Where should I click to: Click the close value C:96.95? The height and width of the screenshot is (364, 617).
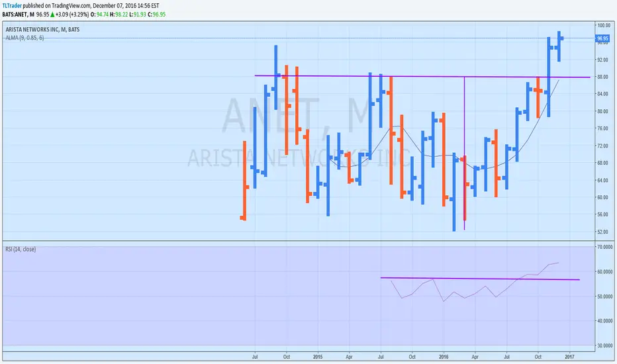(157, 14)
